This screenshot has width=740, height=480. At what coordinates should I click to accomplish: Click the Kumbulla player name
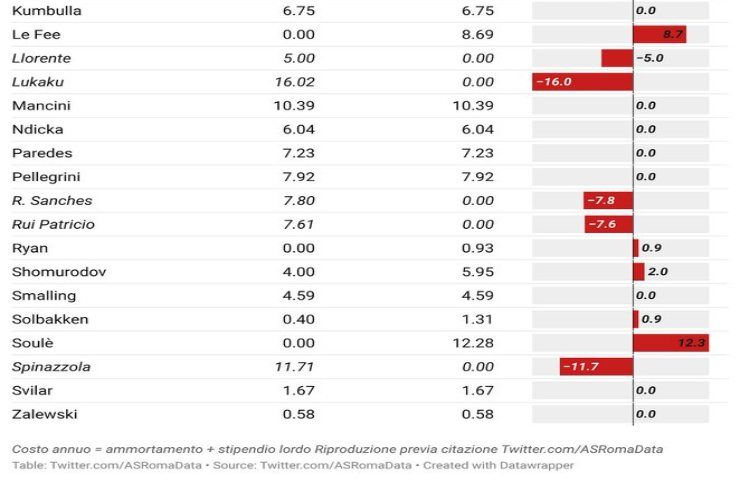47,11
